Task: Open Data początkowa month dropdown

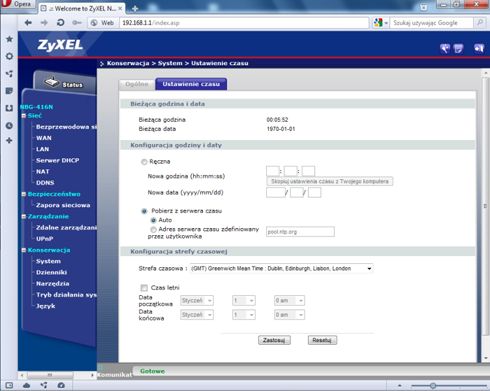Action: tap(197, 301)
